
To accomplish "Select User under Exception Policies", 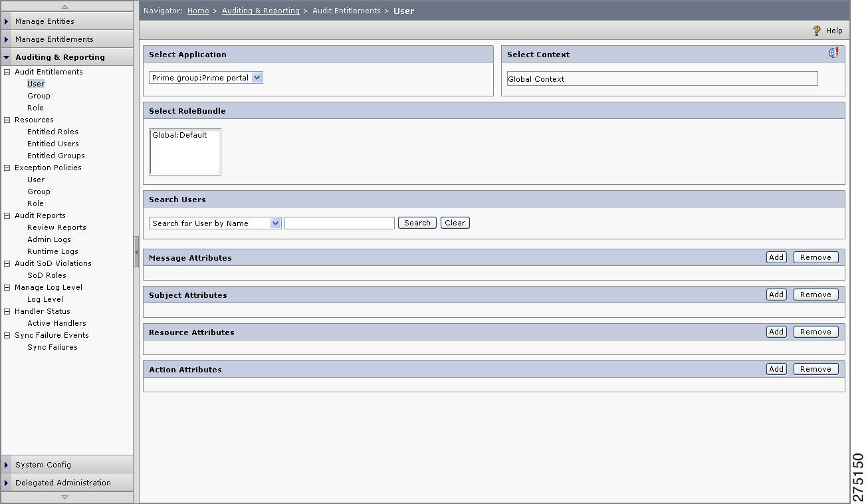I will point(36,180).
